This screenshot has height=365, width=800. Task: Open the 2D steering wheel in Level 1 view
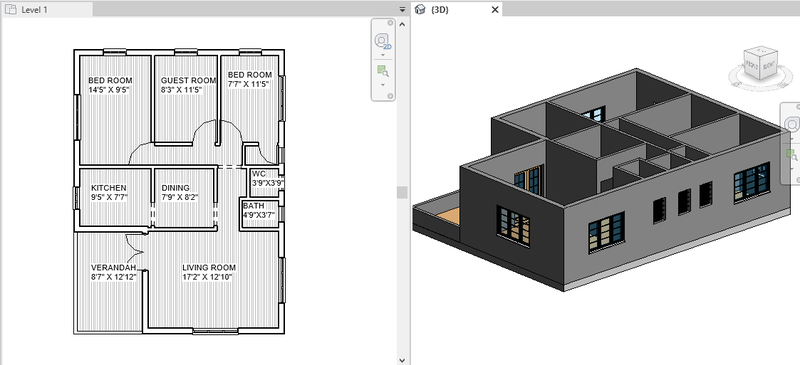[x=383, y=41]
